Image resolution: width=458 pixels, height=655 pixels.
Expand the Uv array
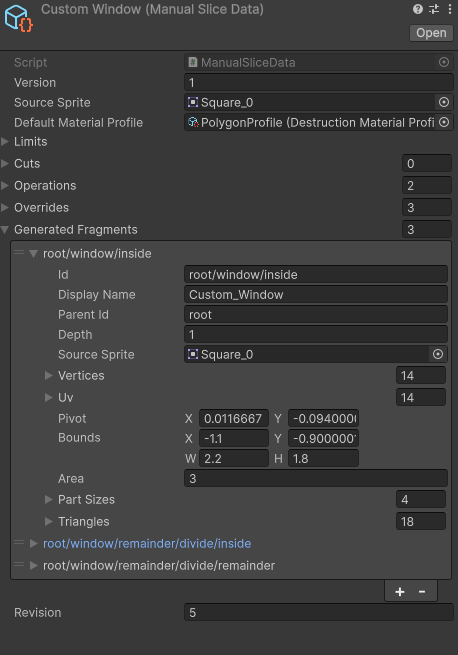click(49, 397)
